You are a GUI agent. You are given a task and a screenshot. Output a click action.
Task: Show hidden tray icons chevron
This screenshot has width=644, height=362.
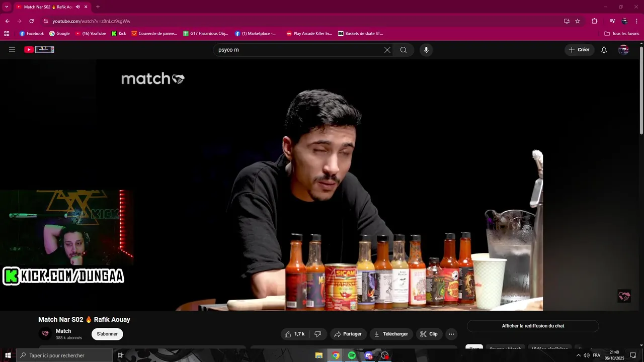point(578,355)
